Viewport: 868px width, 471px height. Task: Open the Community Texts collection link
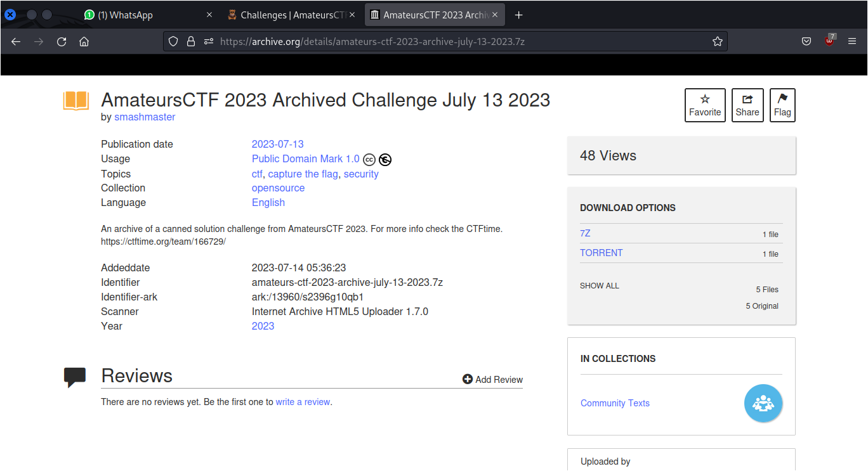615,403
